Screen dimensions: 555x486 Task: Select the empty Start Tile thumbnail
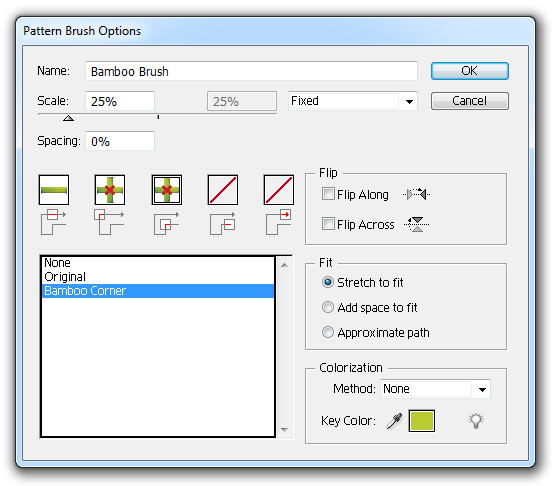coord(223,190)
